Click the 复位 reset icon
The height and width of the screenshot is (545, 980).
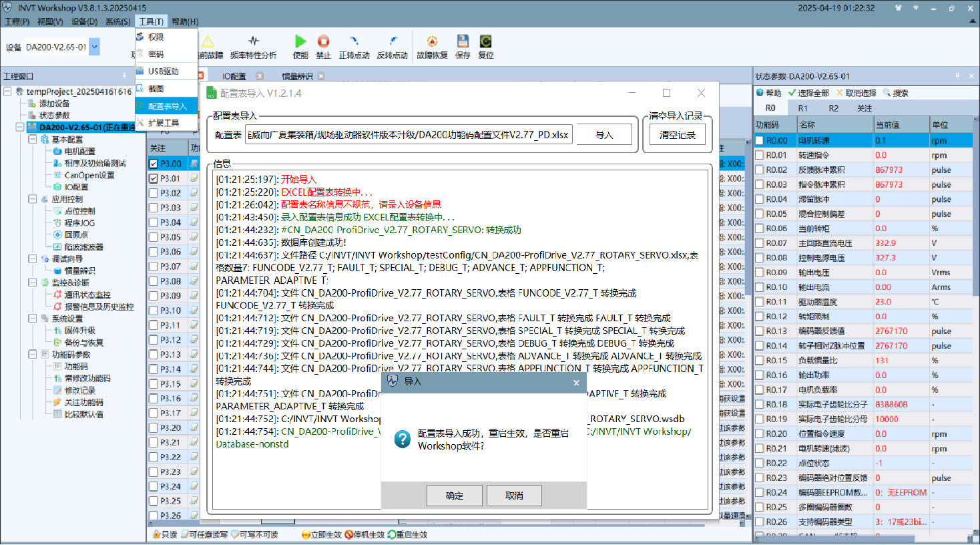pos(485,42)
